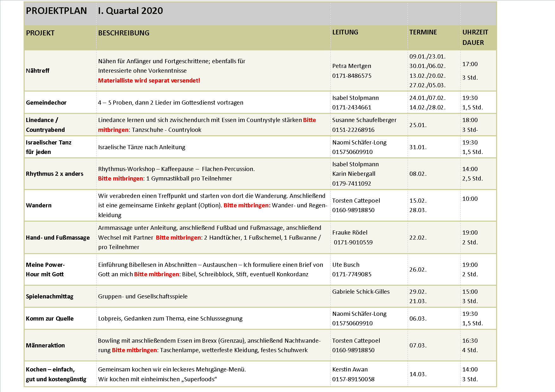Click the TERMINE column header

[423, 32]
